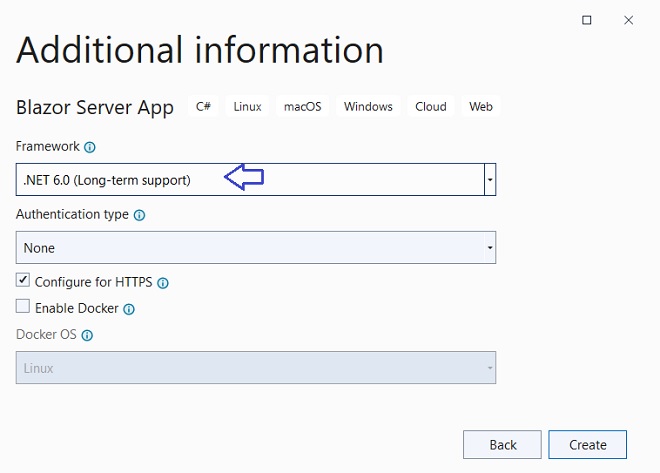Close the Additional information dialog

[628, 20]
